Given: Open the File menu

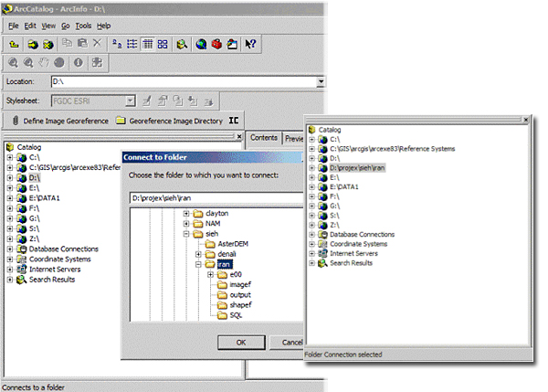Looking at the screenshot, I should point(14,26).
